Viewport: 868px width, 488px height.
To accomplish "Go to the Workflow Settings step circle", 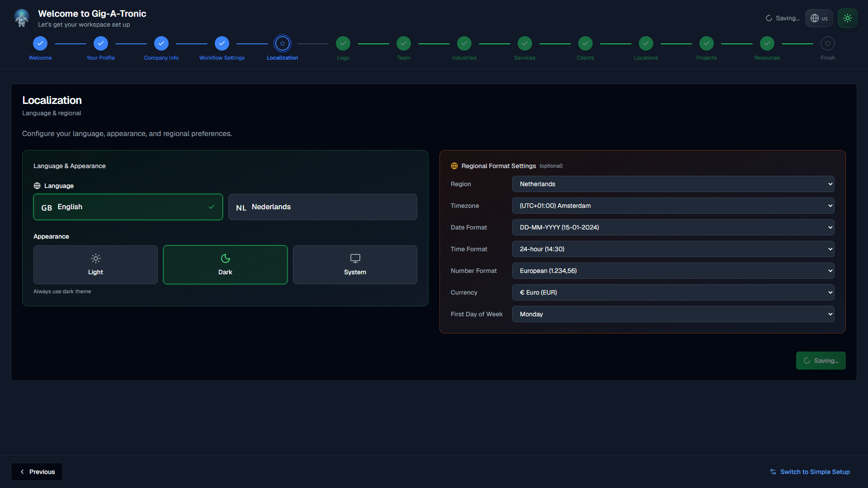I will (x=222, y=43).
